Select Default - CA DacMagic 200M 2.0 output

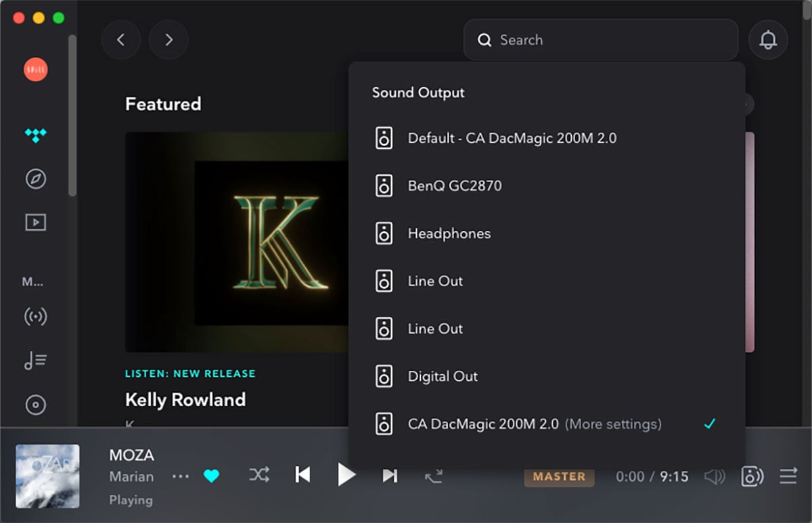click(547, 138)
